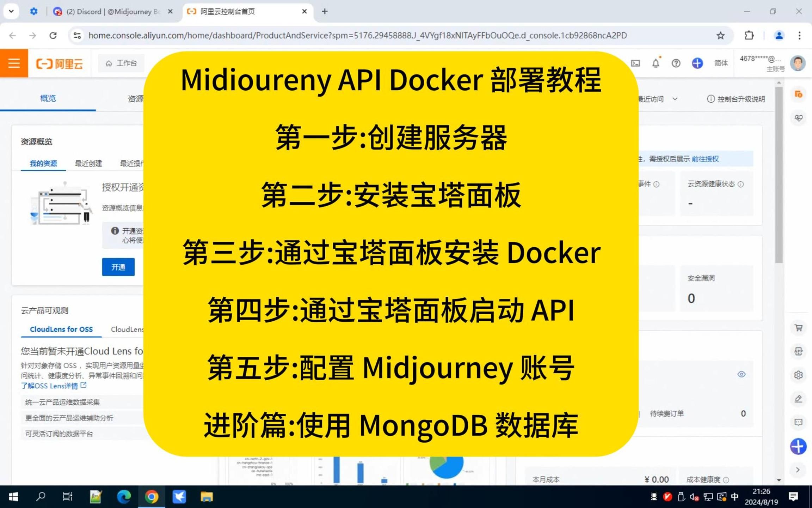This screenshot has width=812, height=508.
Task: Show info for 成本健康度
Action: tap(726, 480)
